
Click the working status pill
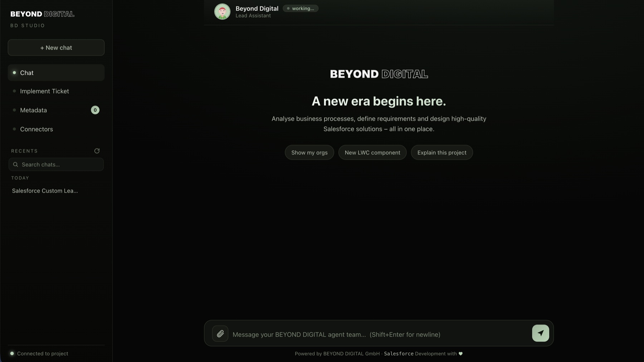pyautogui.click(x=301, y=9)
